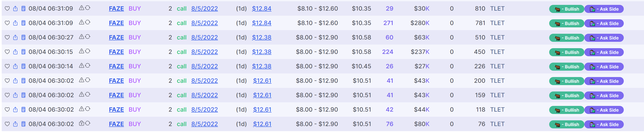Share the 06:30:27 trade row

(x=15, y=37)
